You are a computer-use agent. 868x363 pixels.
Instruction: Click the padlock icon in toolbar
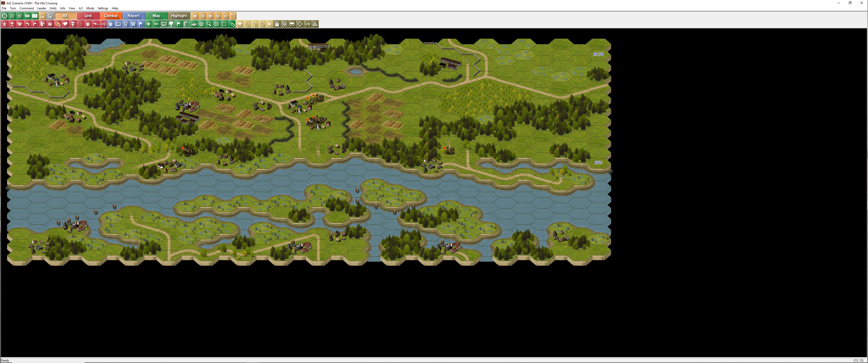click(x=277, y=24)
